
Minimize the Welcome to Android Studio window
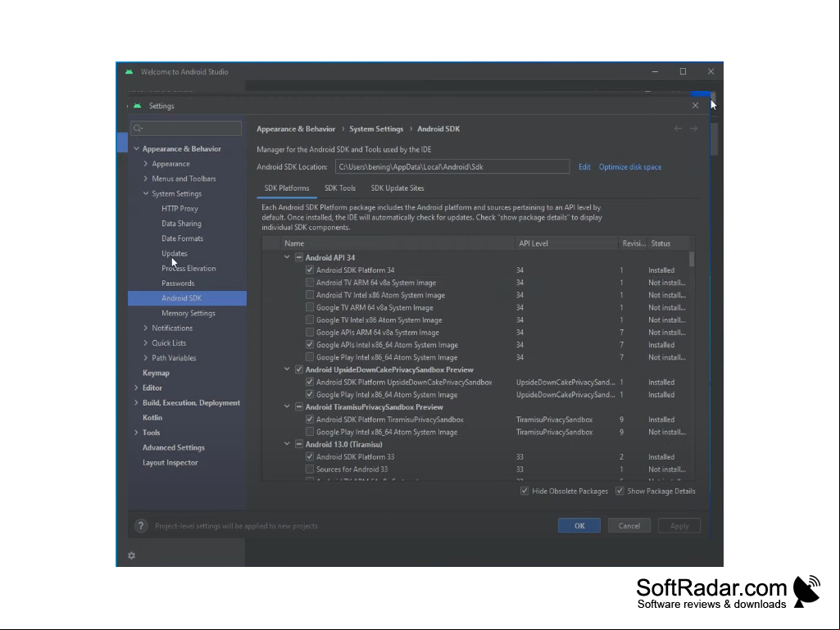[x=655, y=71]
